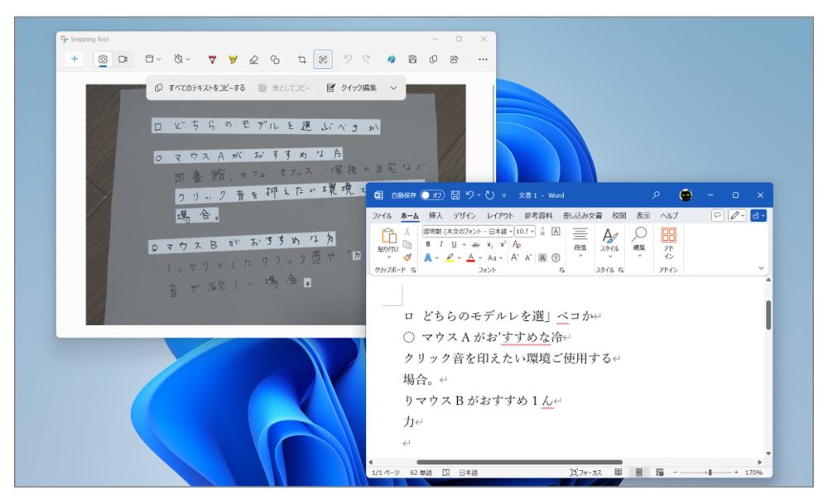Toggle strikethrough formatting in Word

(x=476, y=244)
